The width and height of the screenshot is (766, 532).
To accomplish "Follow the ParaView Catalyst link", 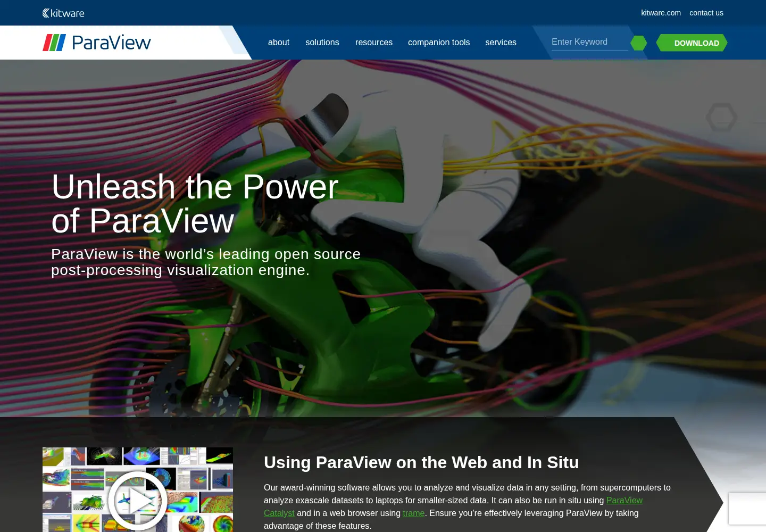I will (625, 501).
